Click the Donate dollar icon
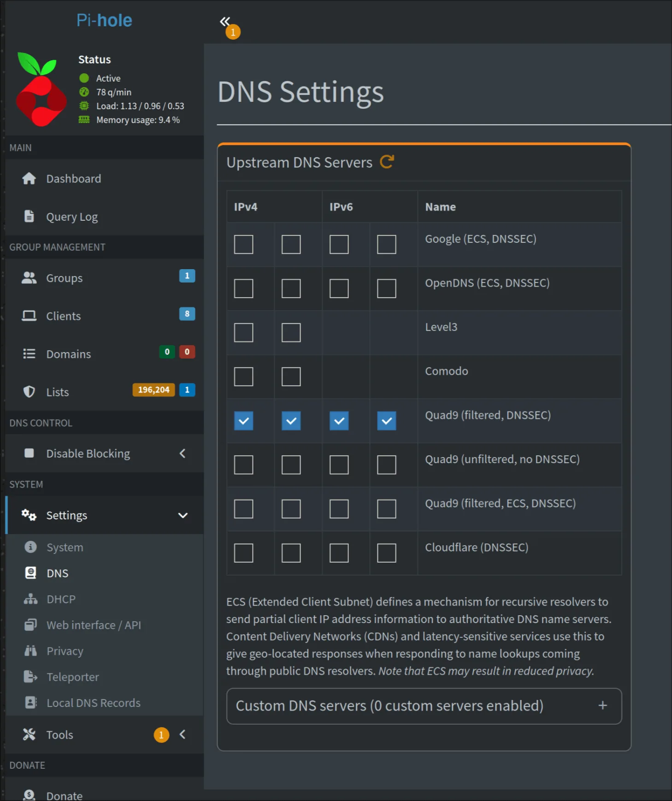Image resolution: width=672 pixels, height=801 pixels. (29, 795)
